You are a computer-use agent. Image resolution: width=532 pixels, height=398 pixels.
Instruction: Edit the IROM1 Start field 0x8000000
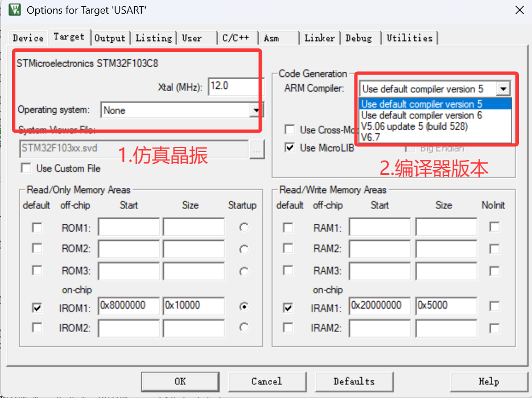click(129, 306)
